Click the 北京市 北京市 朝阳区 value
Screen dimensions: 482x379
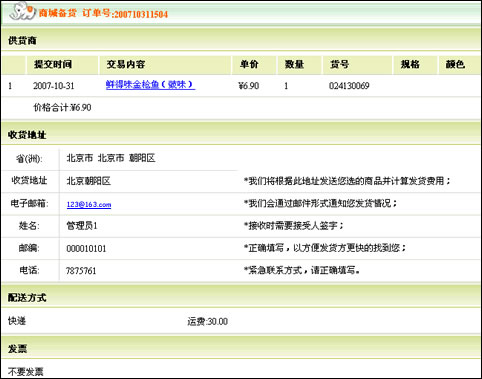point(111,158)
